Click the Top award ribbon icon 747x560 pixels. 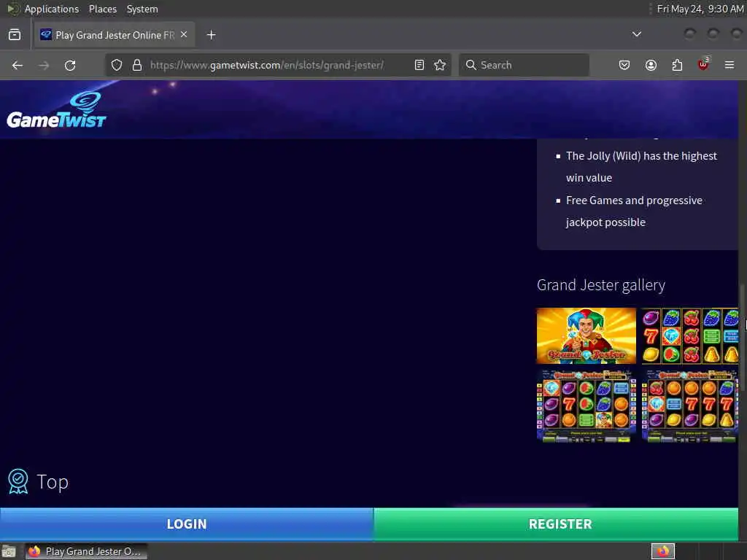(x=18, y=481)
